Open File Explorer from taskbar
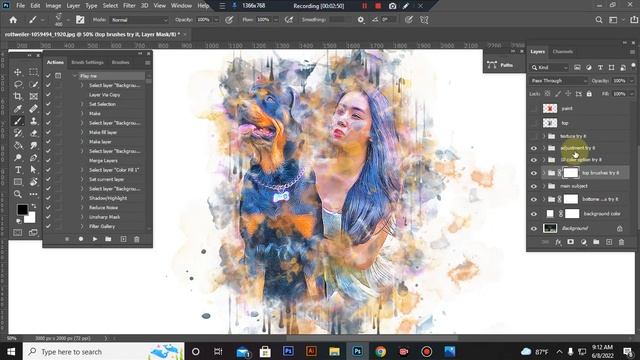This screenshot has width=640, height=360. (334, 352)
